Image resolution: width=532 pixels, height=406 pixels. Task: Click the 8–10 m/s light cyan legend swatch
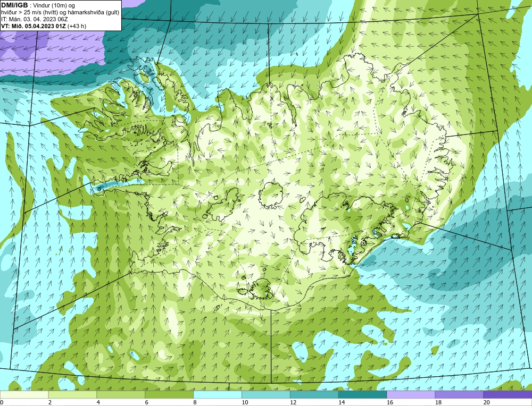[x=218, y=394]
